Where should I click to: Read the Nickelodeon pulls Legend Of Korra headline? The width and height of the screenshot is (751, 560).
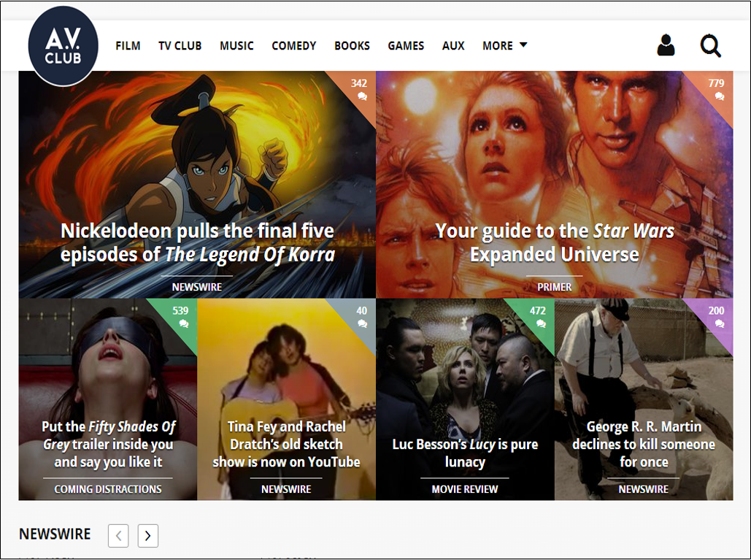[x=197, y=243]
